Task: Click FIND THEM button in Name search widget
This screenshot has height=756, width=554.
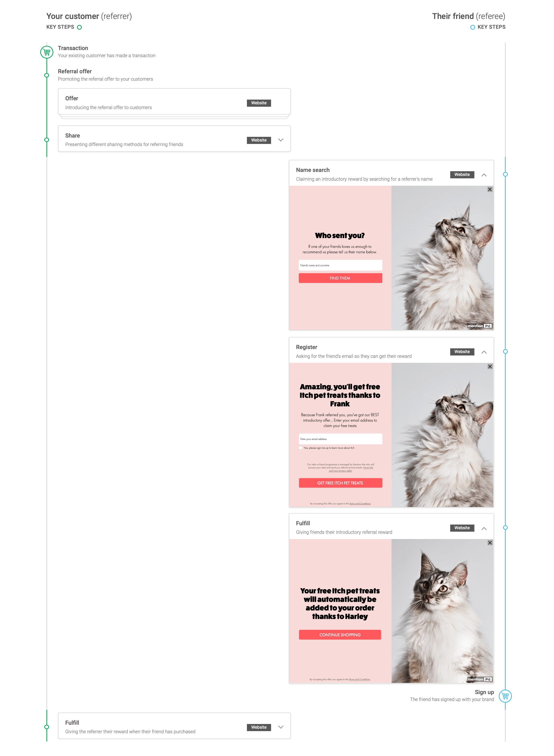Action: 339,278
